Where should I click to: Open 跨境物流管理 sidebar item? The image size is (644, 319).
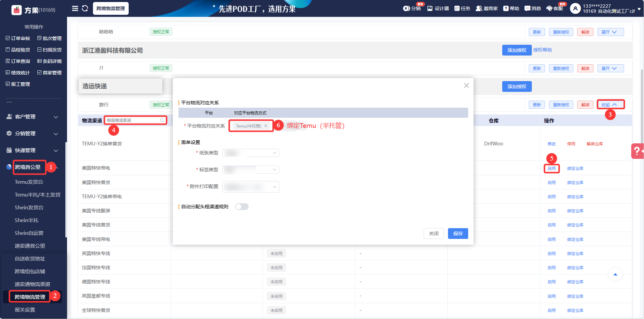(30, 297)
